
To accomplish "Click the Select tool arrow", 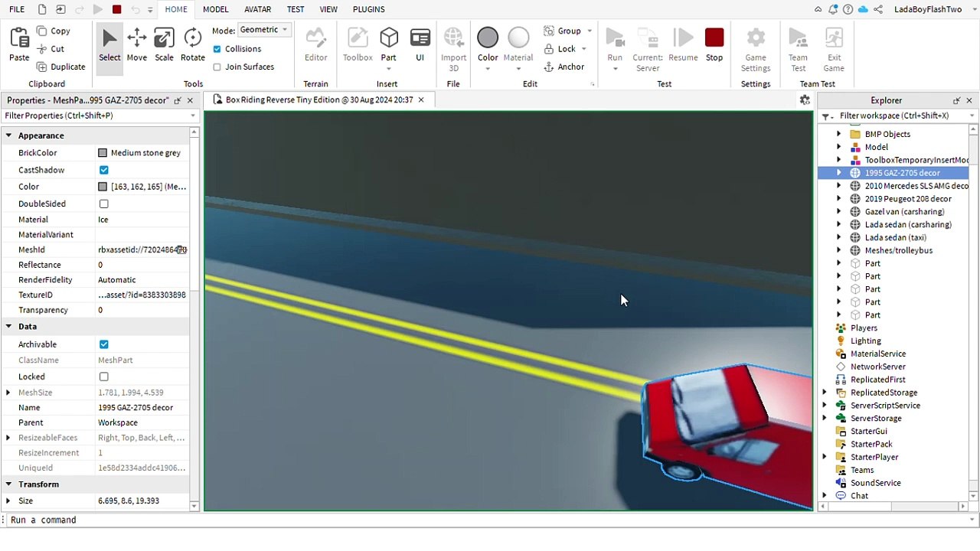I will point(109,38).
